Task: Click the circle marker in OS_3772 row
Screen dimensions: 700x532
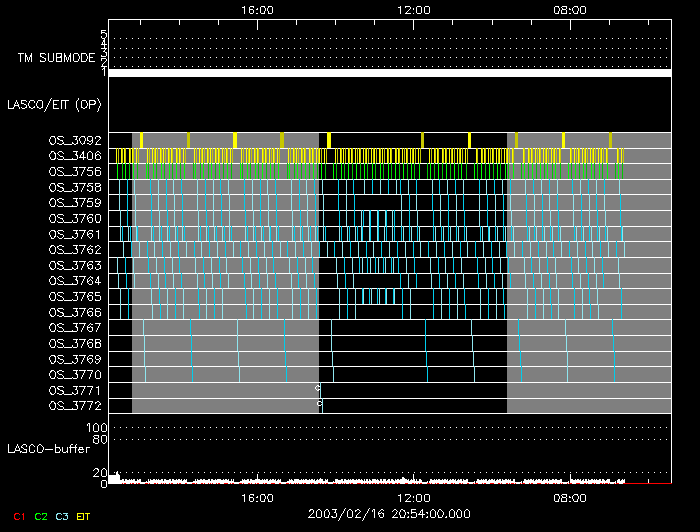Action: tap(320, 403)
